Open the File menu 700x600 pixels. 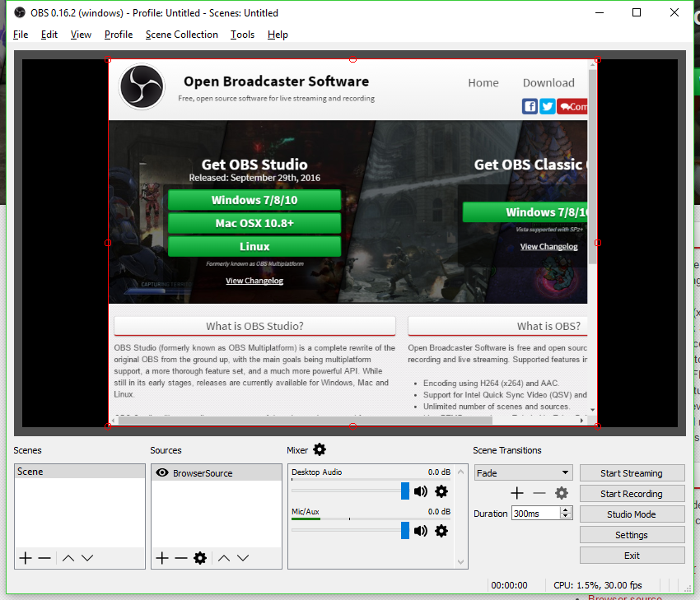pyautogui.click(x=21, y=35)
